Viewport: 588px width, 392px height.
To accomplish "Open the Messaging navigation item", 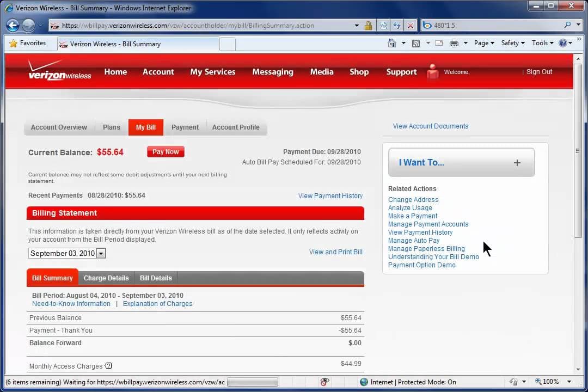I will tap(273, 72).
